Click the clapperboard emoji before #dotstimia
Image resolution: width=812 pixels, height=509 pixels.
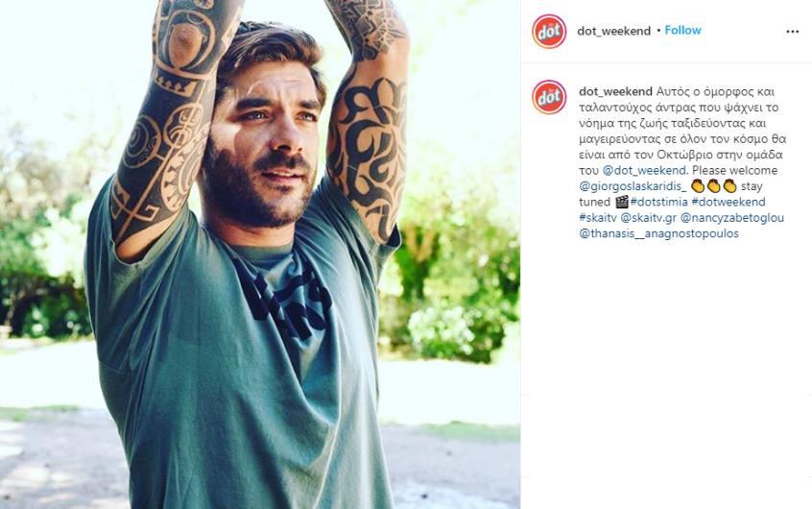621,202
